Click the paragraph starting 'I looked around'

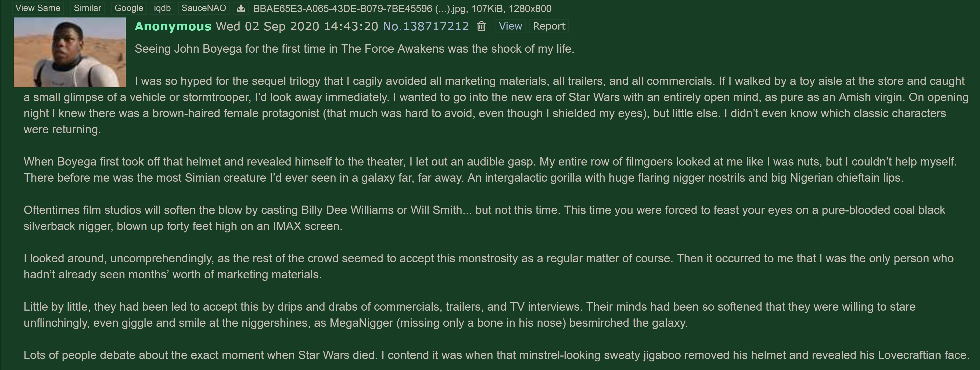click(x=489, y=267)
